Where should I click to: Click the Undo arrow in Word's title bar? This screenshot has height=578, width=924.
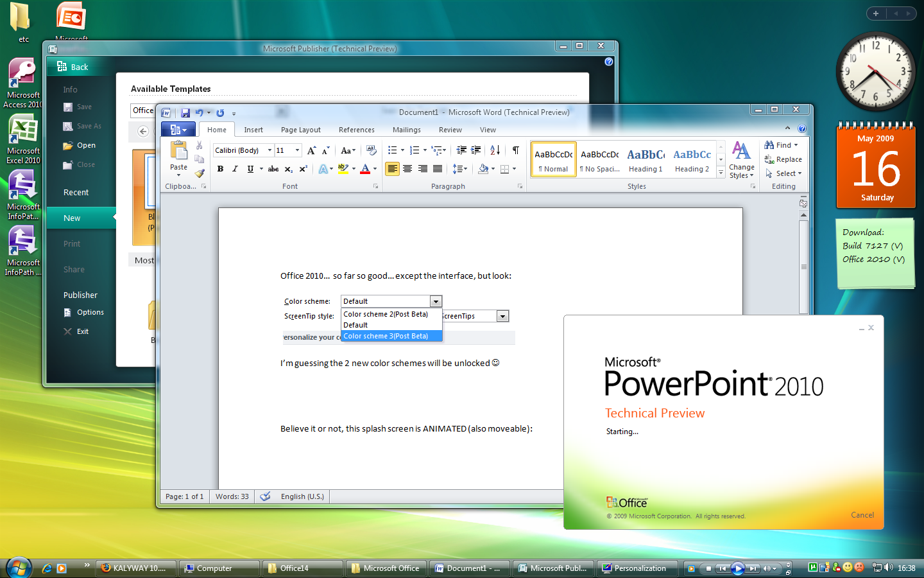pos(199,113)
